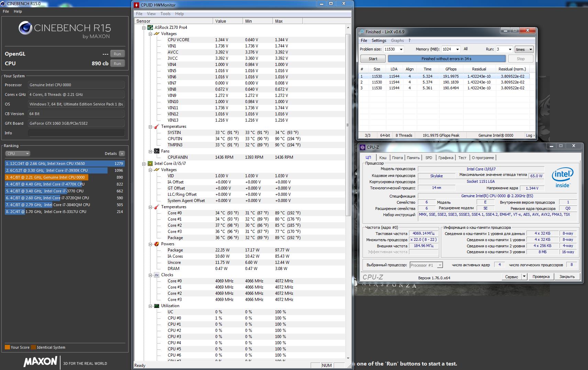Collapse the Intel Core i3/i5/i7 node
Viewport: 588px width, 370px height.
[x=144, y=164]
